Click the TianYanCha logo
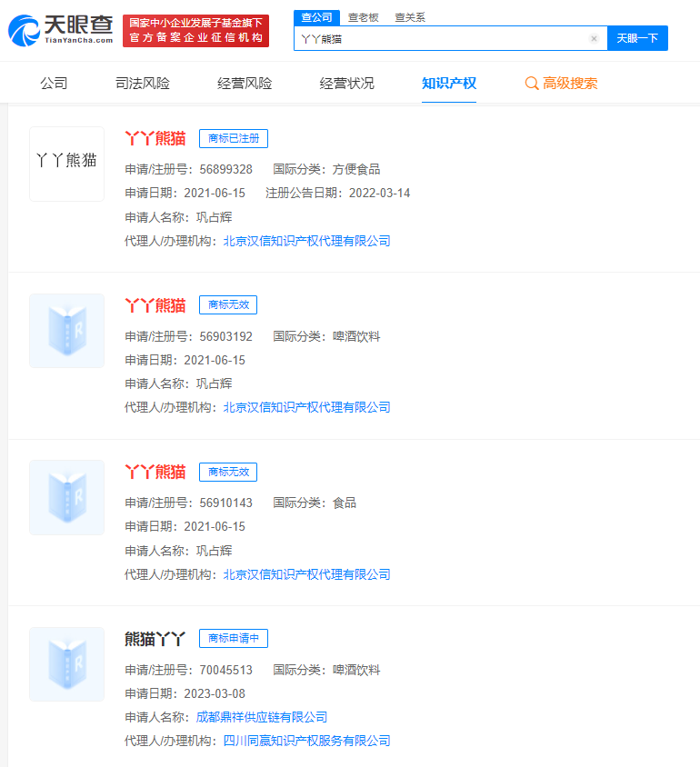 [x=61, y=30]
